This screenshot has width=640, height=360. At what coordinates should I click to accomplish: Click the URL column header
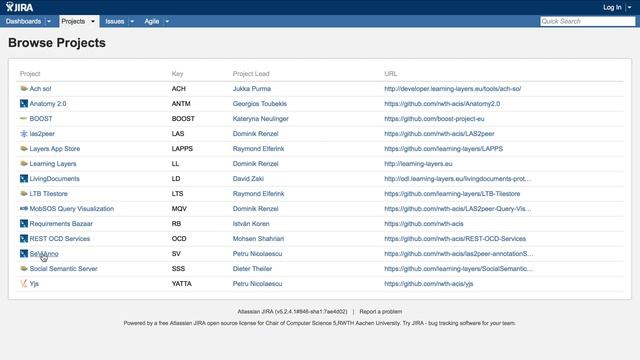(x=391, y=73)
